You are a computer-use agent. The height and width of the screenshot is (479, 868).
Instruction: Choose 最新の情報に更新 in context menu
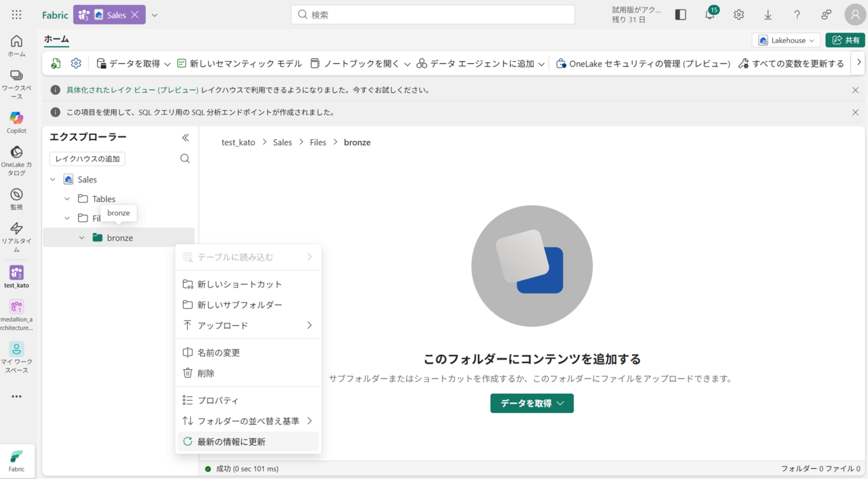tap(231, 442)
